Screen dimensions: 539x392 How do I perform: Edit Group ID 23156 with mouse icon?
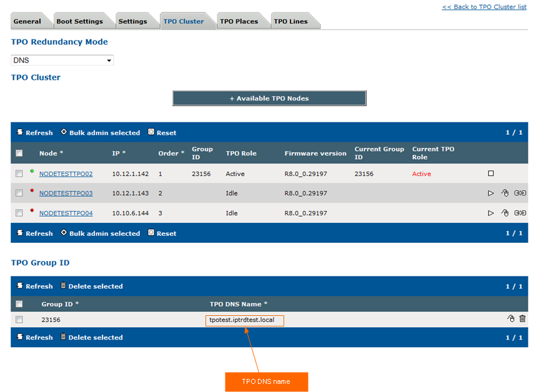(x=511, y=318)
